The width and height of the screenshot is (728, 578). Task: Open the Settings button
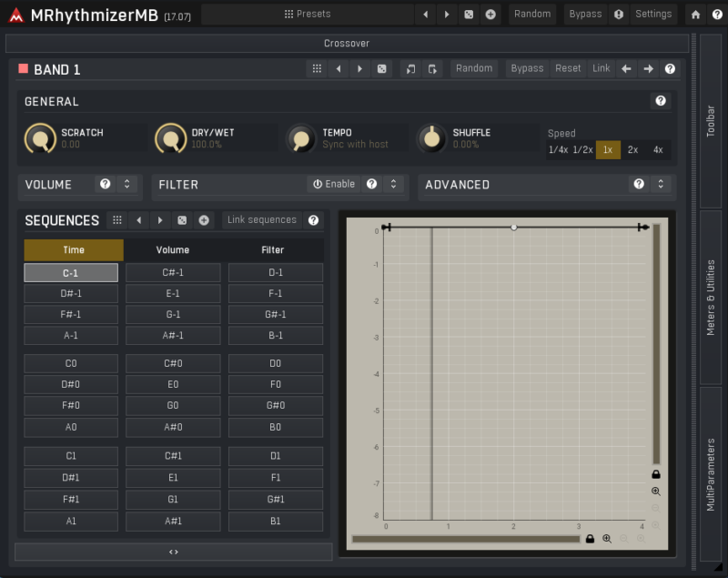coord(653,14)
